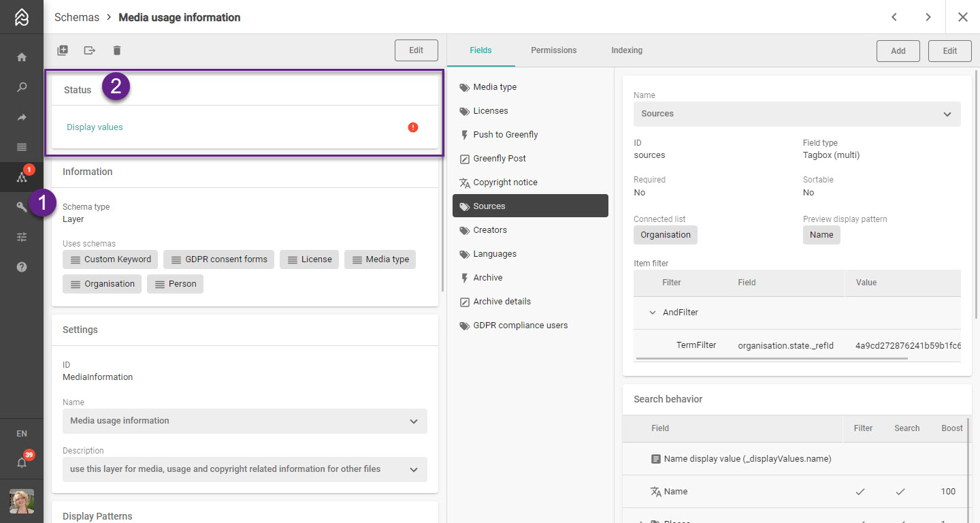980x523 pixels.
Task: Click the Name display value row
Action: pos(794,459)
